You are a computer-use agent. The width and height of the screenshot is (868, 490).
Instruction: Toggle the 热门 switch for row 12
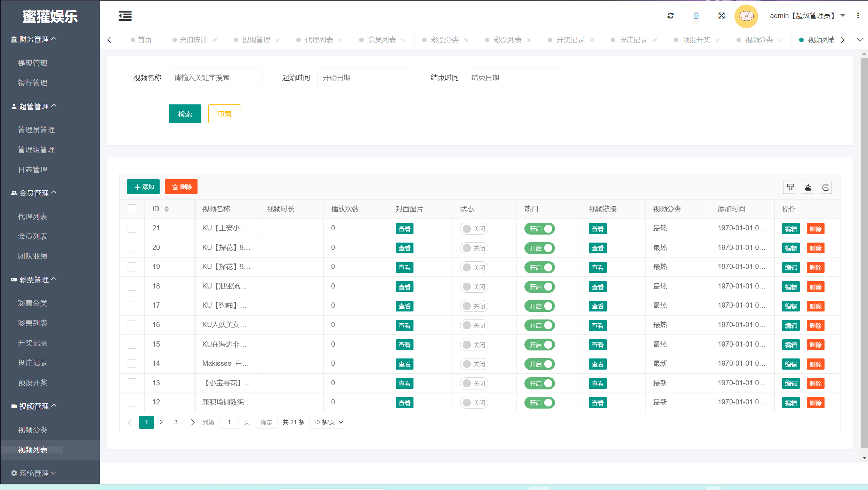[539, 403]
